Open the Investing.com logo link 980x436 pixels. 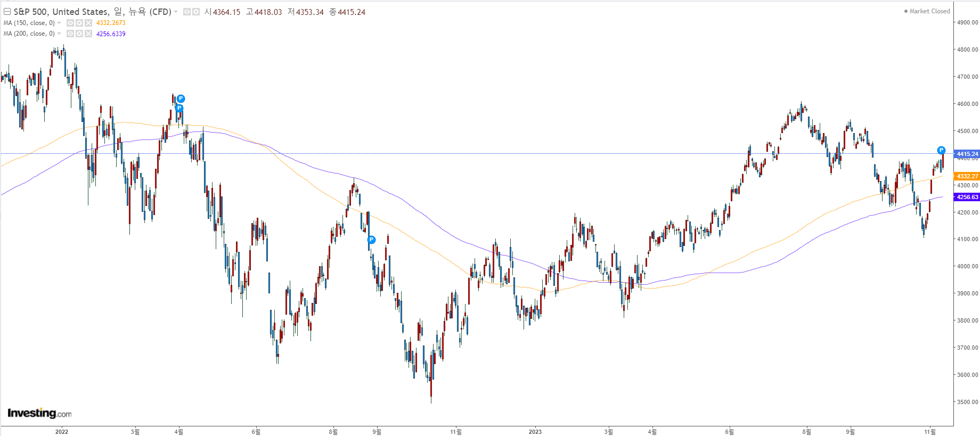(39, 413)
